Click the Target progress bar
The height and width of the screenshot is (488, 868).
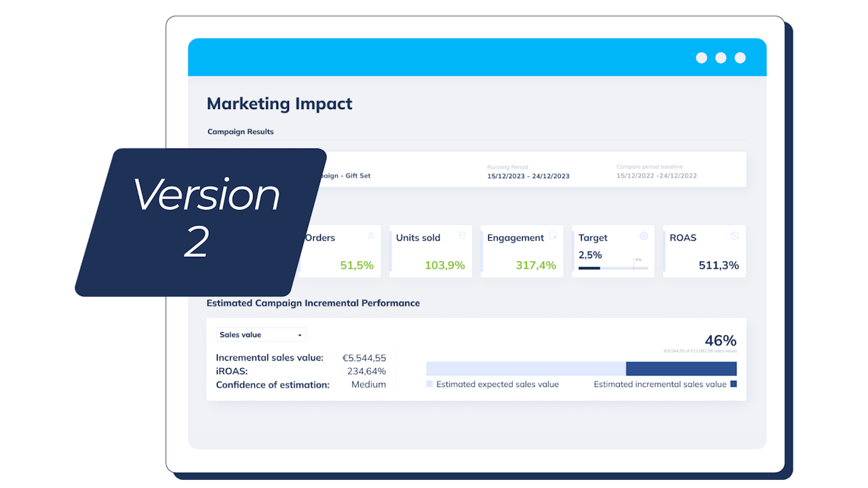coord(613,268)
